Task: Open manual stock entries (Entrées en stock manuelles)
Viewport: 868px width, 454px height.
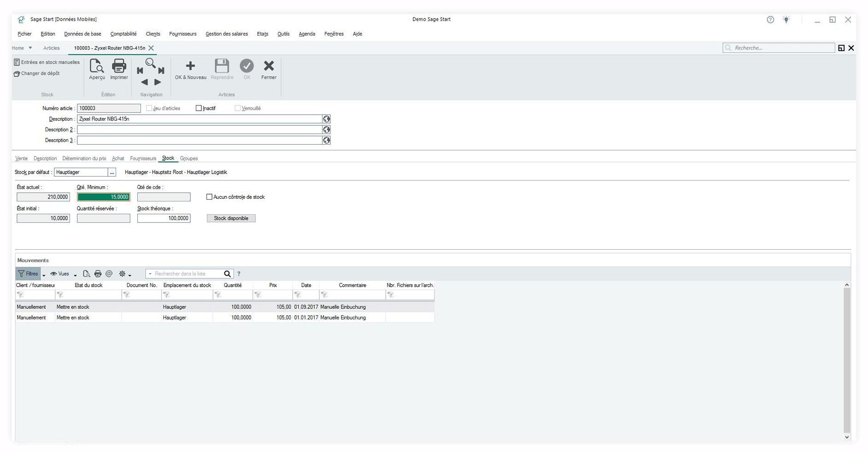Action: 47,62
